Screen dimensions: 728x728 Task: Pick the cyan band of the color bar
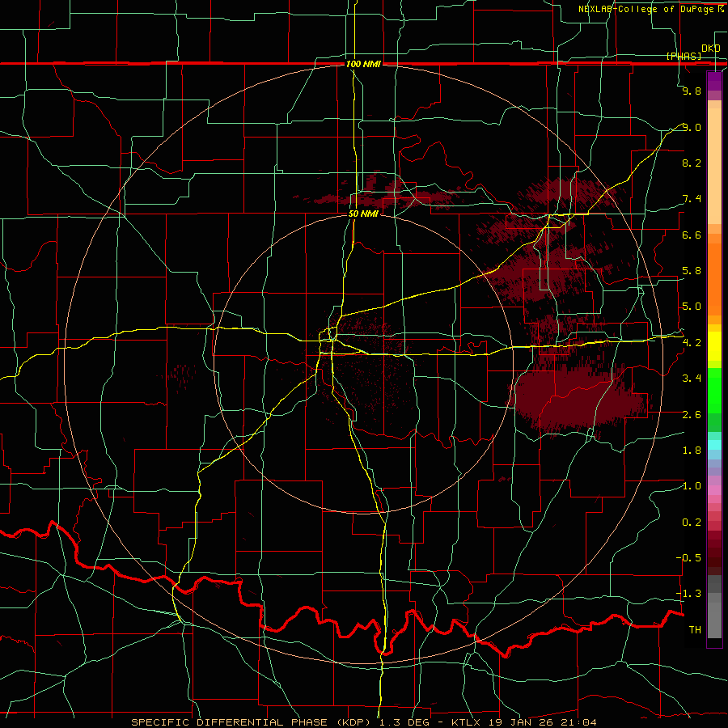click(714, 444)
